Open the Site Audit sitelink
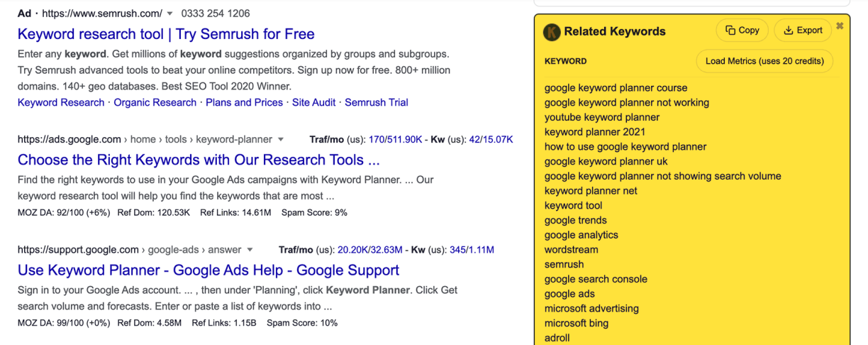The height and width of the screenshot is (345, 868). 313,102
